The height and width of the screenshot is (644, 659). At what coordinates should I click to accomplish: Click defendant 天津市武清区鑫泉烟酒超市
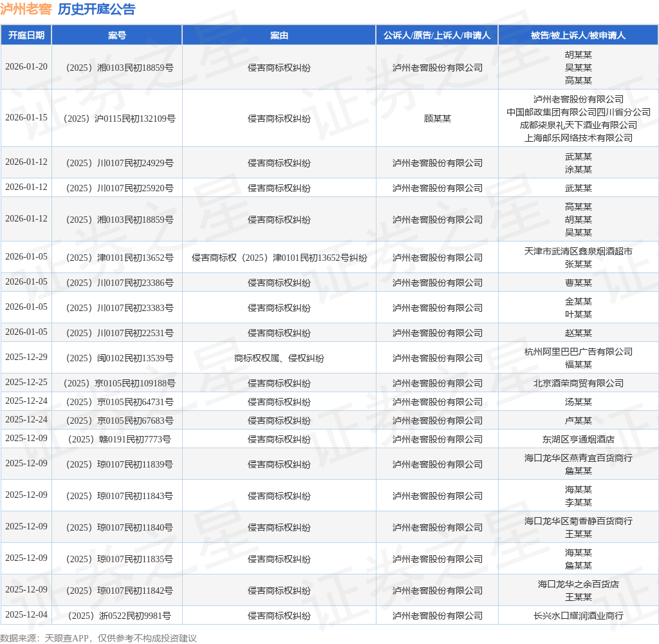[579, 251]
